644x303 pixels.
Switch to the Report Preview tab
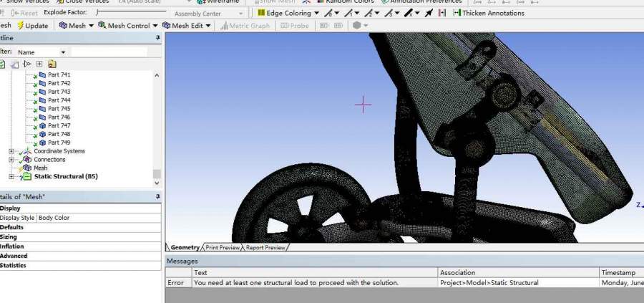pyautogui.click(x=265, y=248)
